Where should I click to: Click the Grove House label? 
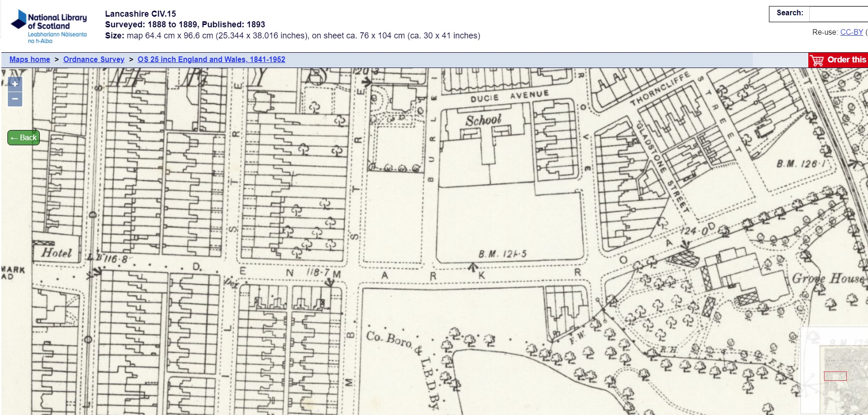[828, 279]
